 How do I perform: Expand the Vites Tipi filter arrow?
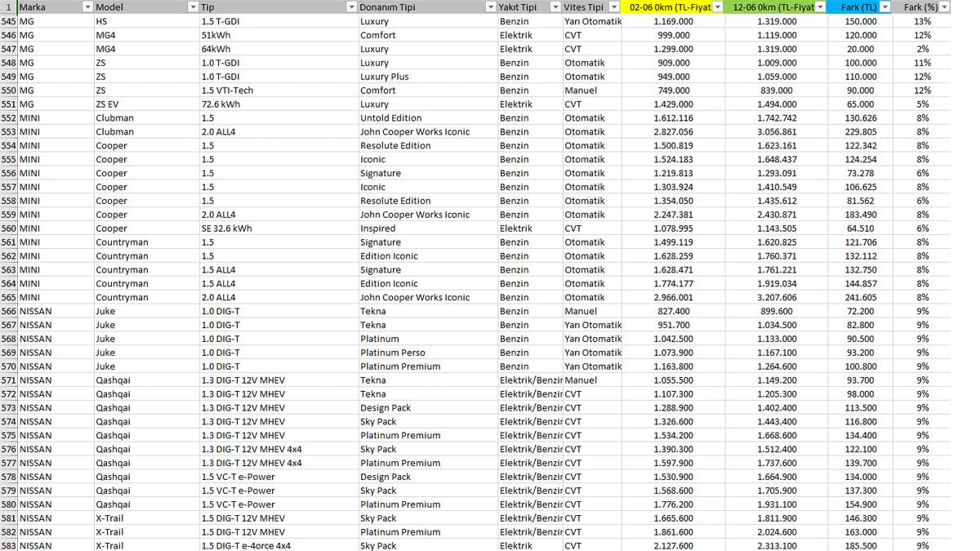[612, 7]
